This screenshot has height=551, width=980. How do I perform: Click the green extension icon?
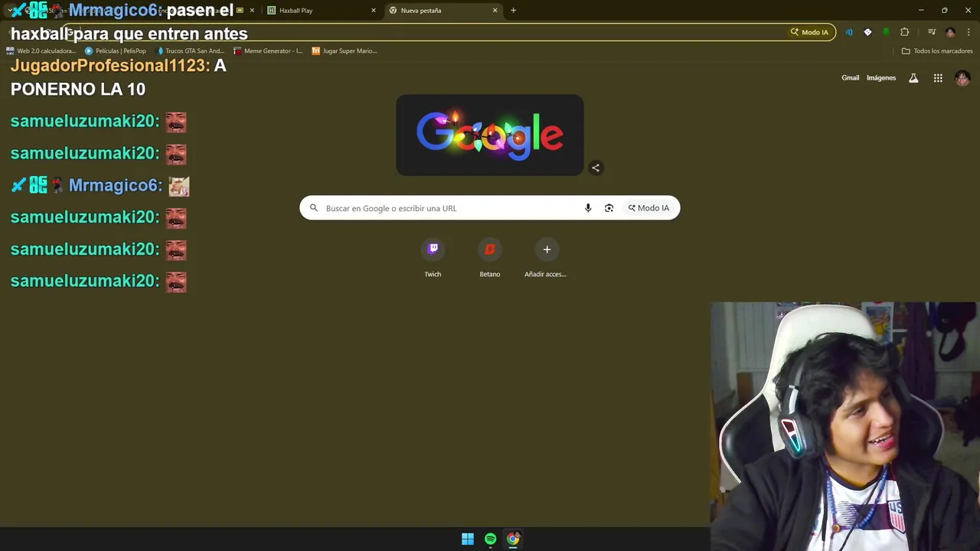point(886,32)
